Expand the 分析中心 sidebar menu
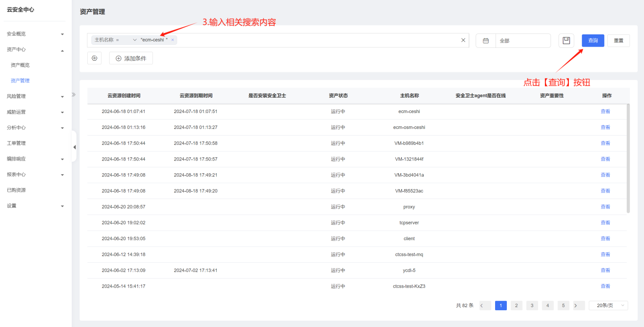644x327 pixels. [x=35, y=128]
